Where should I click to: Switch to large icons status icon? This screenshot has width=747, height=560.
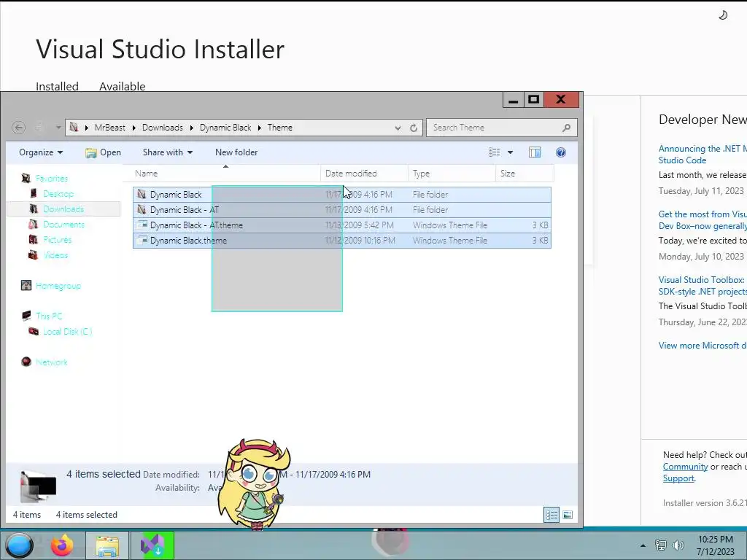(568, 515)
